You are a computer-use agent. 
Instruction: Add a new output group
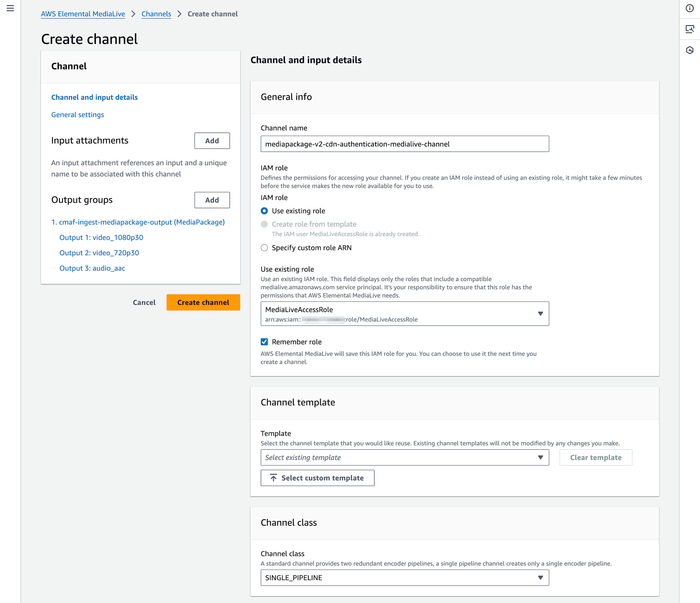pos(212,200)
